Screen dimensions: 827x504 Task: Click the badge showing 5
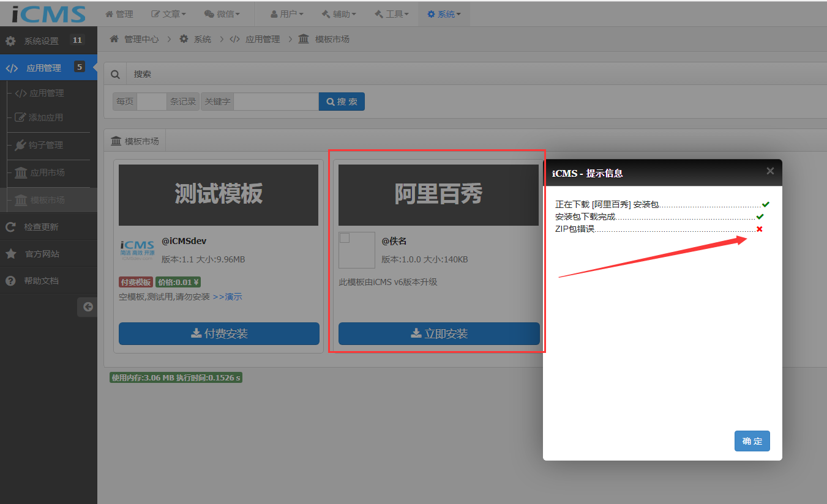pyautogui.click(x=80, y=67)
